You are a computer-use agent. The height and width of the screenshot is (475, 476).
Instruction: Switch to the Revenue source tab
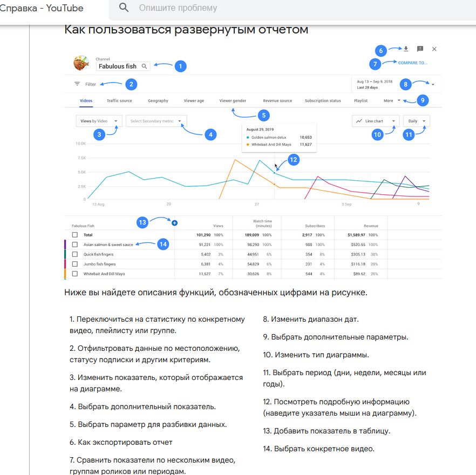[277, 100]
